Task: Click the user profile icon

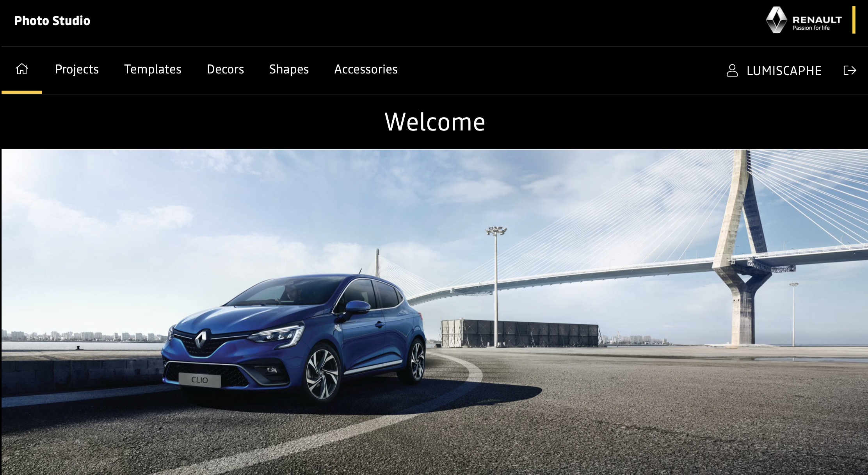Action: coord(732,70)
